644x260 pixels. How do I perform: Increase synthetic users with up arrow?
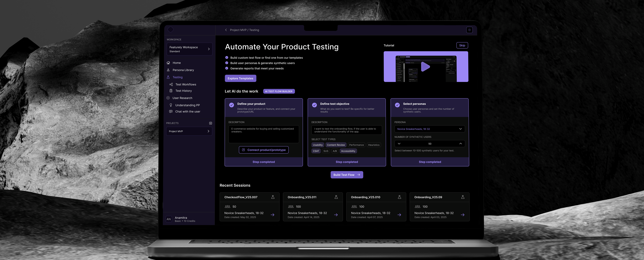tap(460, 144)
